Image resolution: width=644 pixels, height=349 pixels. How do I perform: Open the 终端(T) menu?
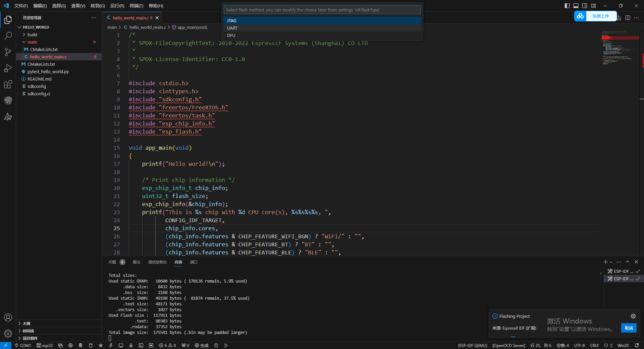click(136, 6)
